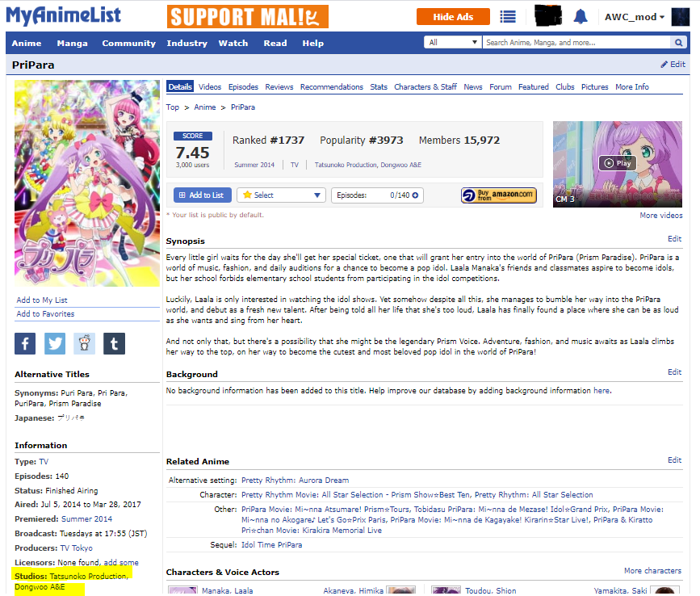Click the Tatsunoko Production studio link in sidebar
The width and height of the screenshot is (700, 596).
pyautogui.click(x=88, y=577)
